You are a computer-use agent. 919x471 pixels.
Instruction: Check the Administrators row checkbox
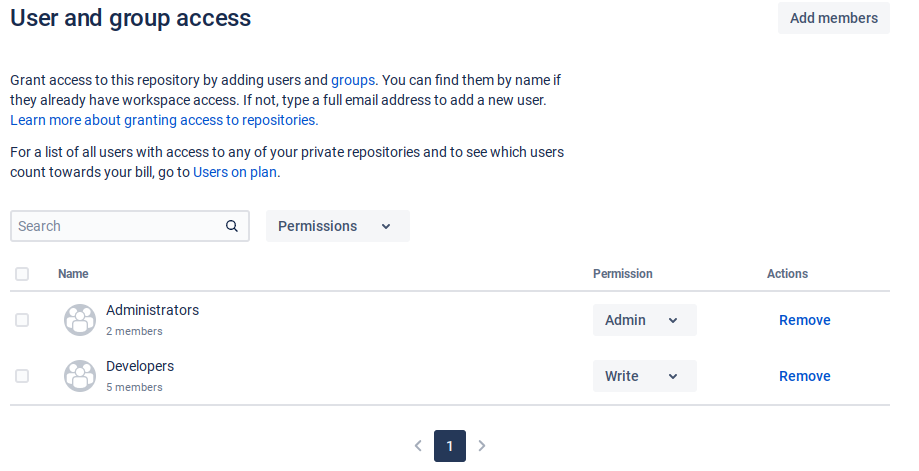point(22,320)
